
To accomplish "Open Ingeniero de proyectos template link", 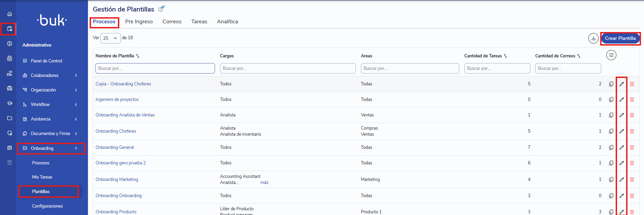I will coord(117,100).
